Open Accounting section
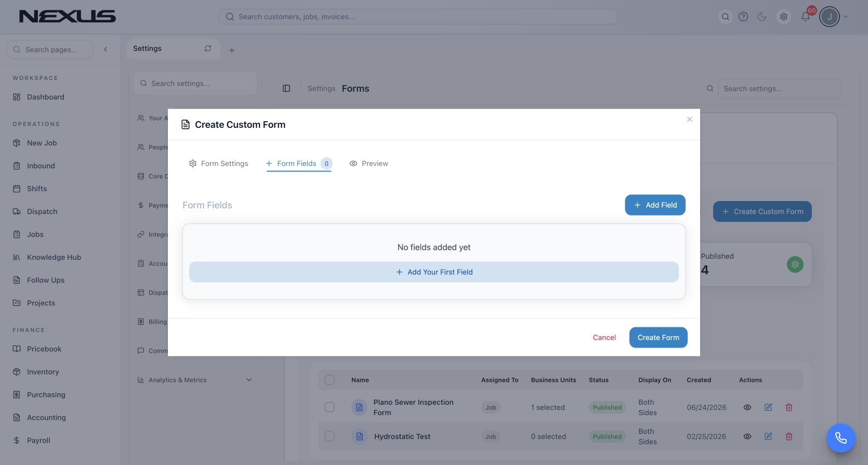Screen dimensions: 868x465 tap(46, 418)
